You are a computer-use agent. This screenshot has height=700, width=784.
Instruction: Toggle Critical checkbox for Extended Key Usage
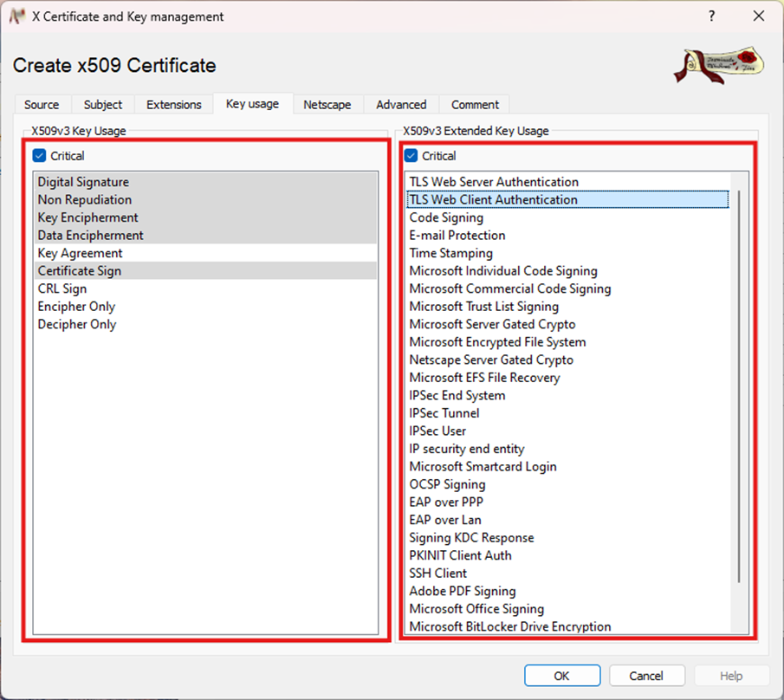(411, 156)
